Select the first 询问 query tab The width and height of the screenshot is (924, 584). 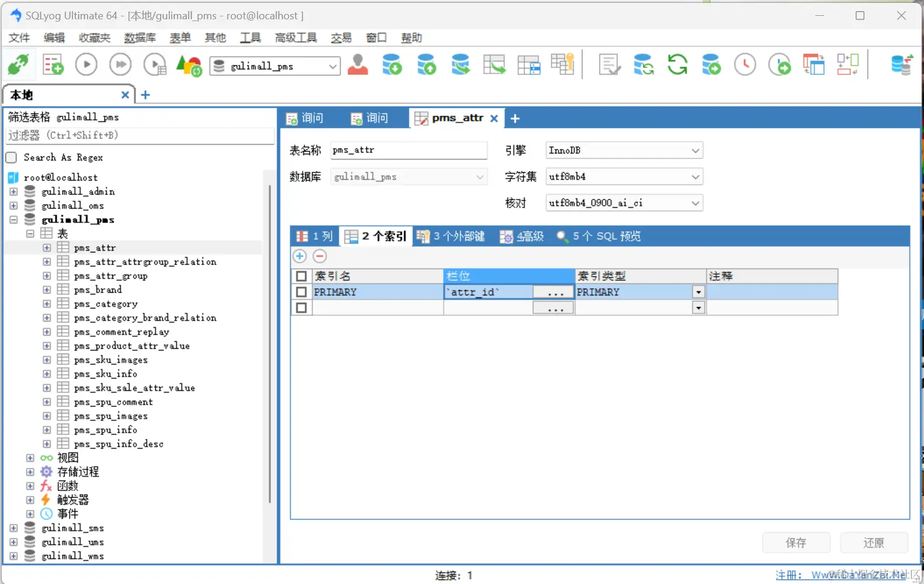tap(304, 119)
